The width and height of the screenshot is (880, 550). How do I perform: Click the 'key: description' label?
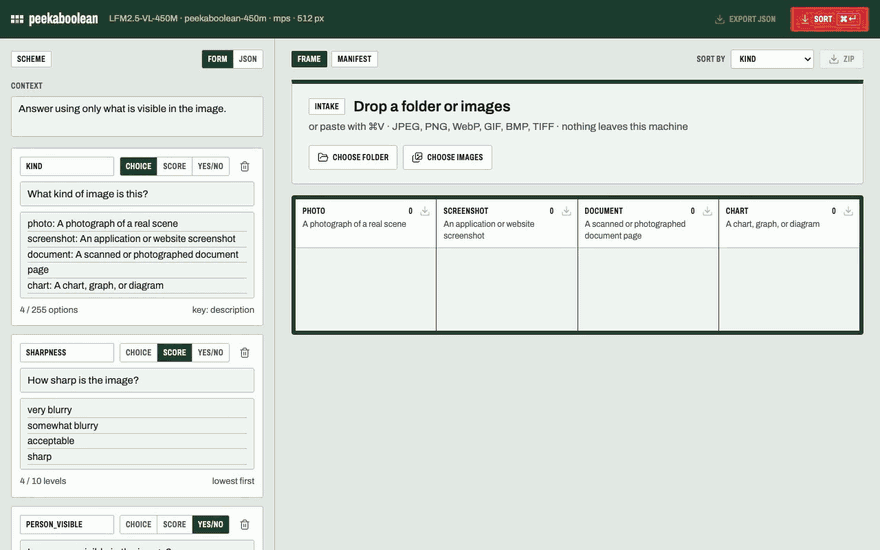(x=223, y=310)
